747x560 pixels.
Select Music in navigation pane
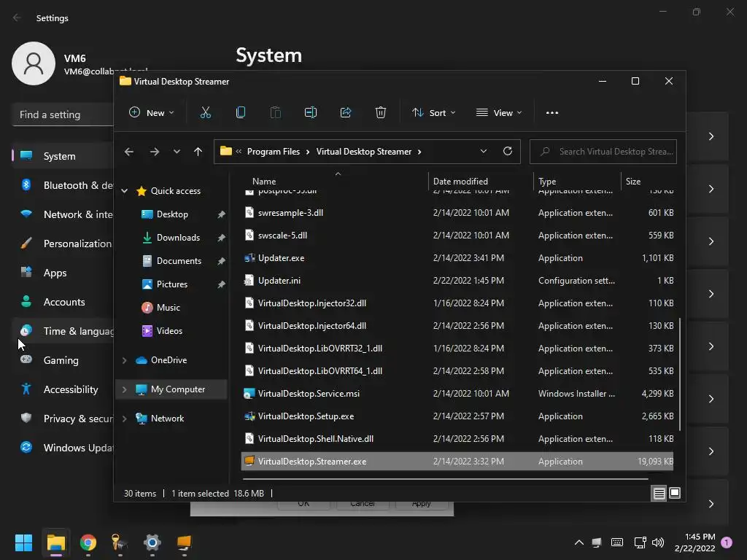169,308
